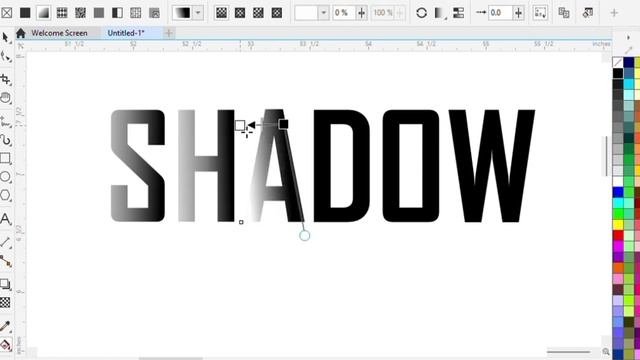Screen dimensions: 640x360
Task: Select the Rectangle tool
Action: click(6, 158)
